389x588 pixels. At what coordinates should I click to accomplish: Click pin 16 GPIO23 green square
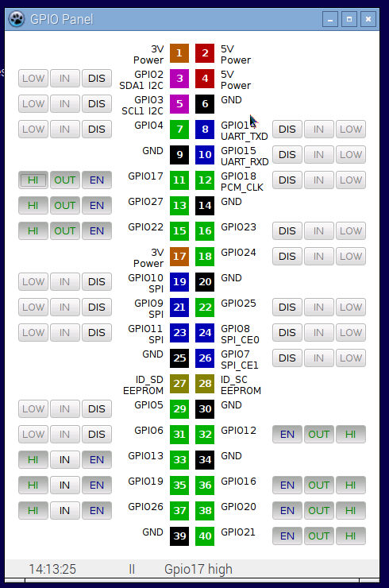[205, 231]
